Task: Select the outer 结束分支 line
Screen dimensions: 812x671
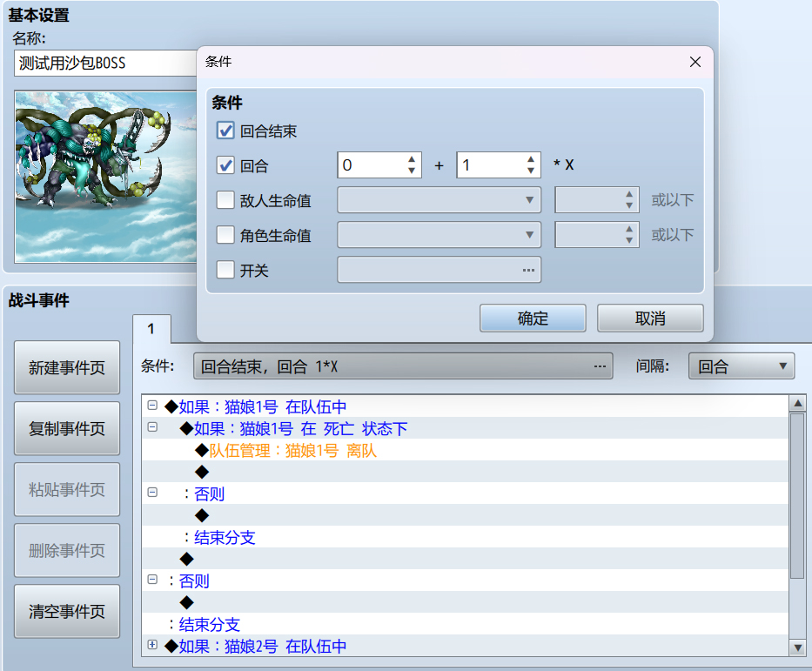Action: pos(465,624)
